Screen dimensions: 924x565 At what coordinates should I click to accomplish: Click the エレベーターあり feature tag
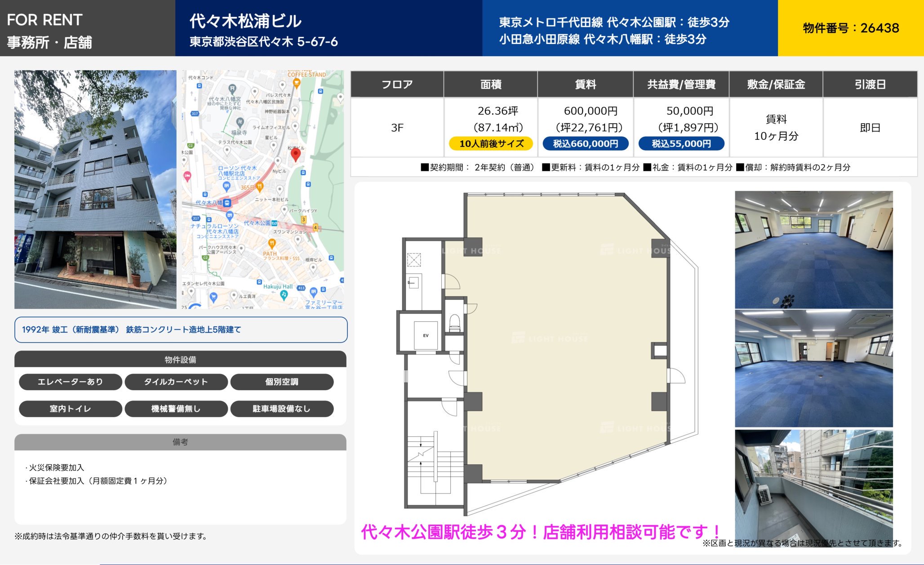pos(71,382)
